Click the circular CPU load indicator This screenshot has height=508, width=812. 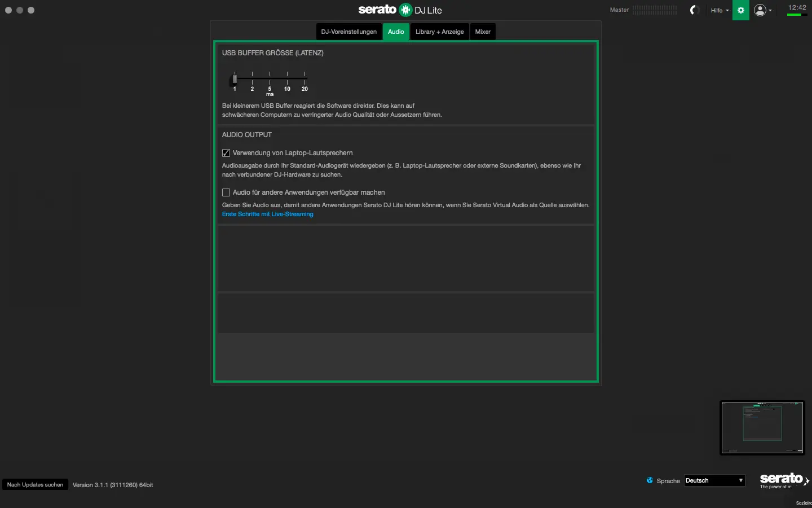pyautogui.click(x=695, y=10)
